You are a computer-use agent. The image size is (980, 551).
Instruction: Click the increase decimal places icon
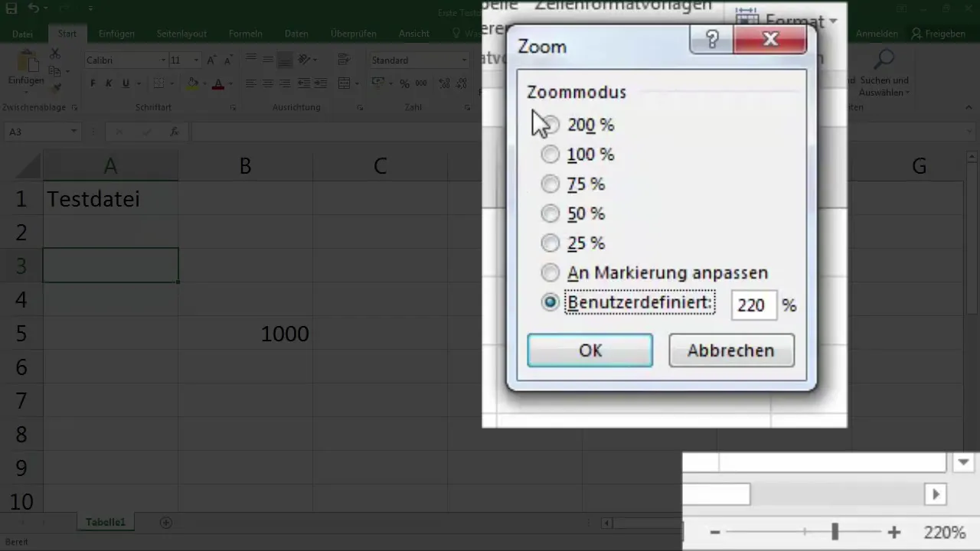point(445,83)
